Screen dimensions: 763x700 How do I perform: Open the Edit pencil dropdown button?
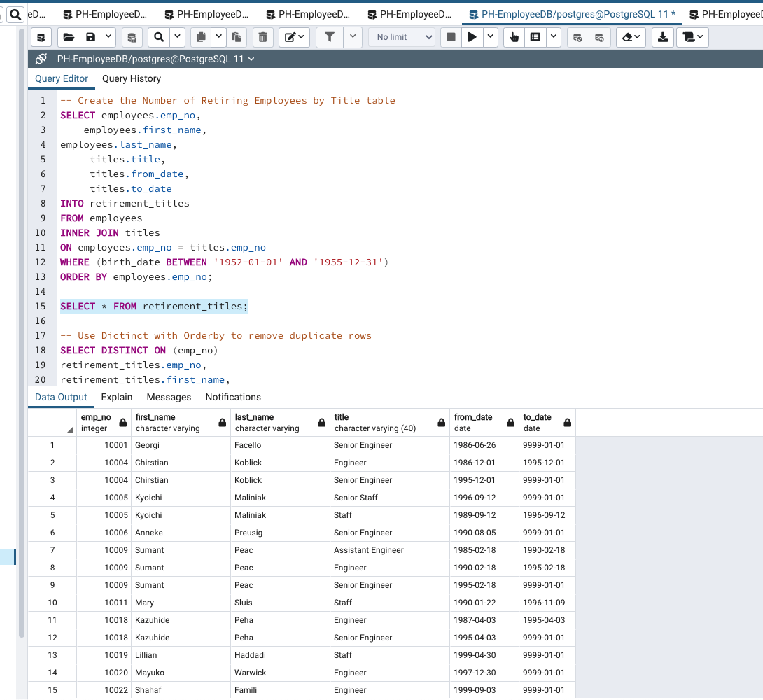point(295,38)
